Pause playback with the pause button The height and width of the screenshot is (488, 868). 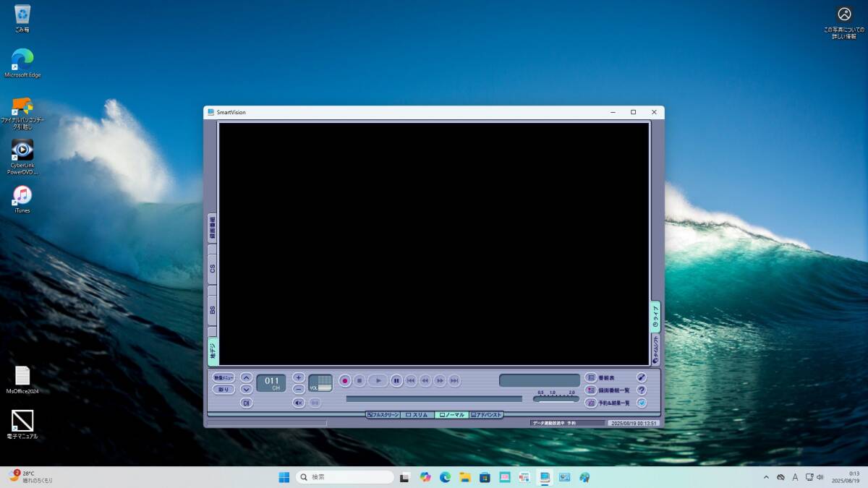pyautogui.click(x=396, y=380)
